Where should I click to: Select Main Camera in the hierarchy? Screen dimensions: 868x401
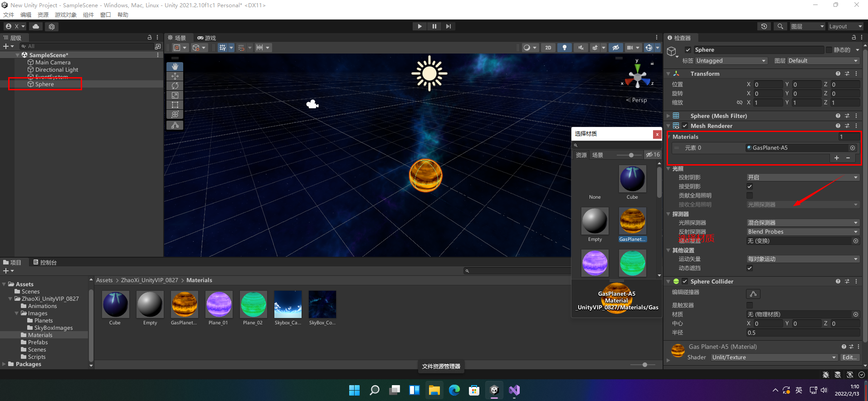pyautogui.click(x=53, y=63)
